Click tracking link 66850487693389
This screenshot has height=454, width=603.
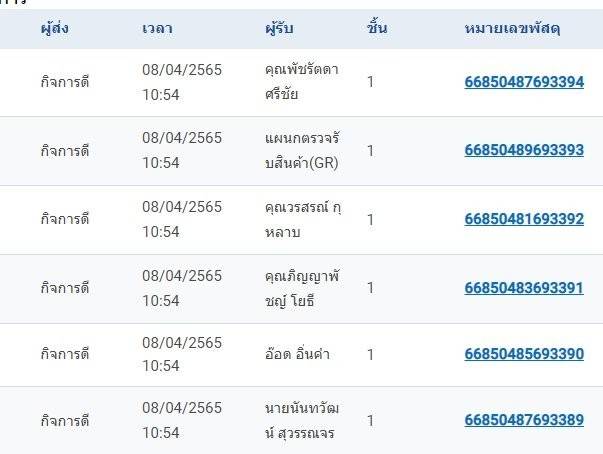coord(524,420)
